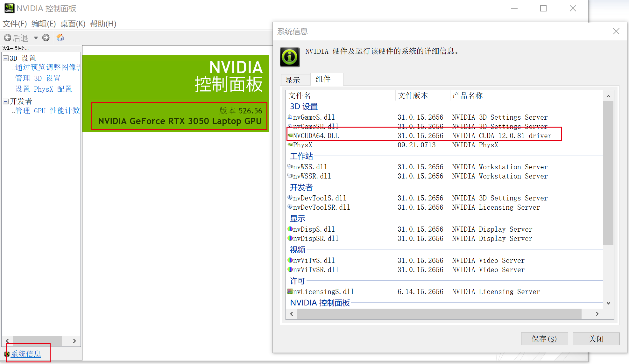Click component list scroll-down arrow
629x364 pixels.
pyautogui.click(x=608, y=303)
